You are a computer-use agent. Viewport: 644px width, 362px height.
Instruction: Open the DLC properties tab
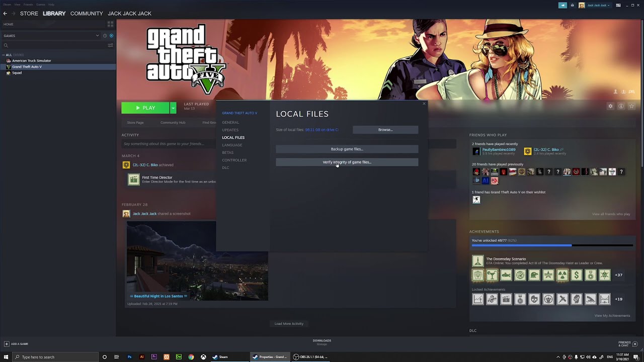point(225,167)
